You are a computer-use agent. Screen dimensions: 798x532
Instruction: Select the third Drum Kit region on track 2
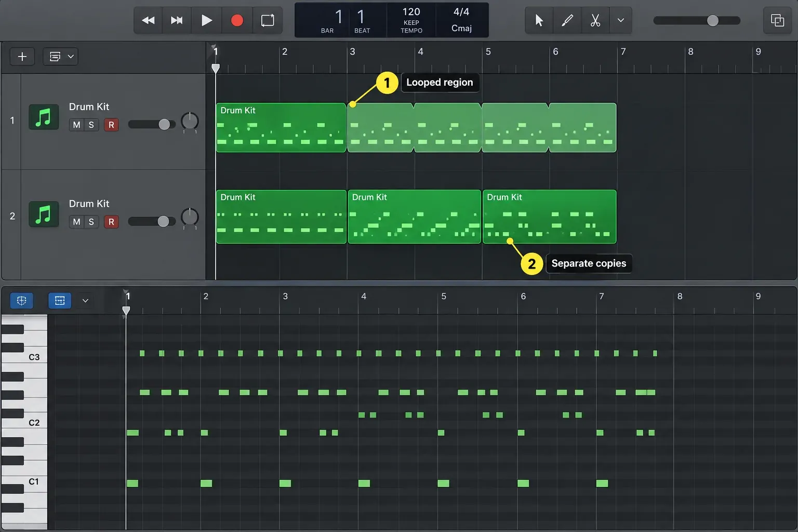(x=550, y=217)
